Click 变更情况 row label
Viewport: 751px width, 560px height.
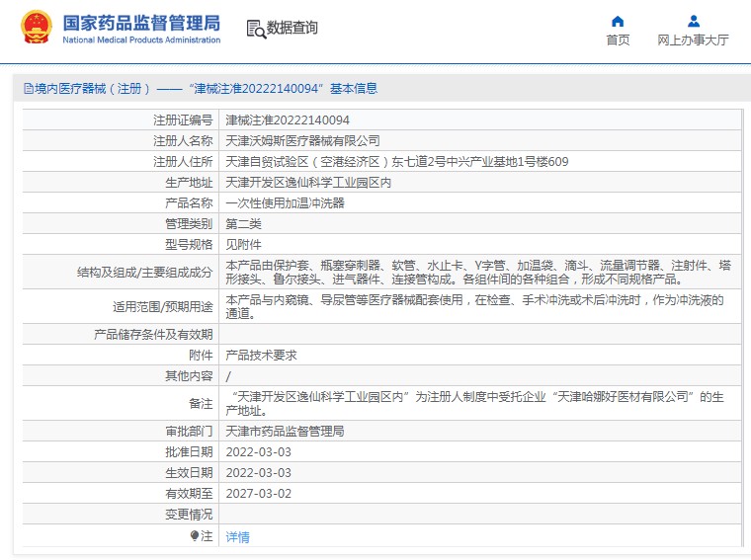pos(189,515)
